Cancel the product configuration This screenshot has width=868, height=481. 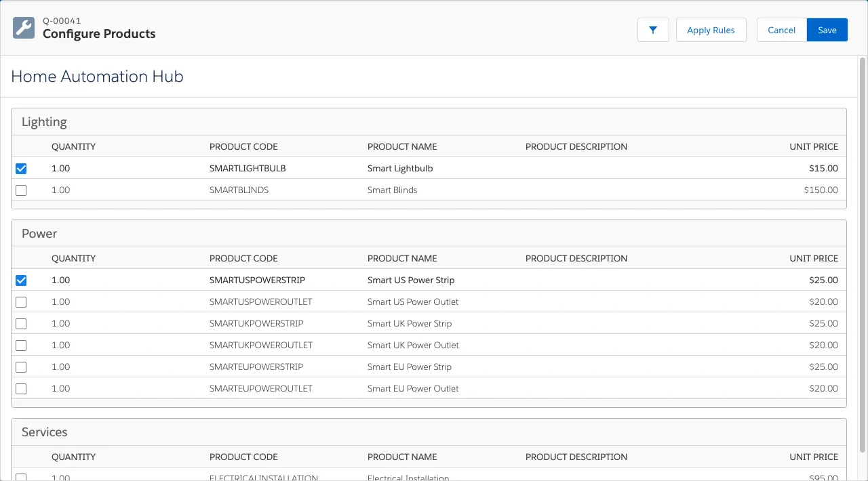click(781, 30)
